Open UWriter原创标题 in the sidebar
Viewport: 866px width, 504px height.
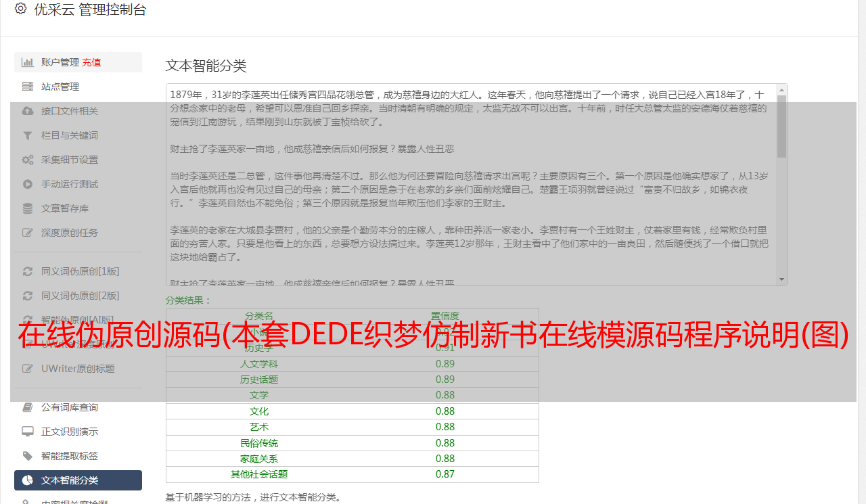[78, 369]
